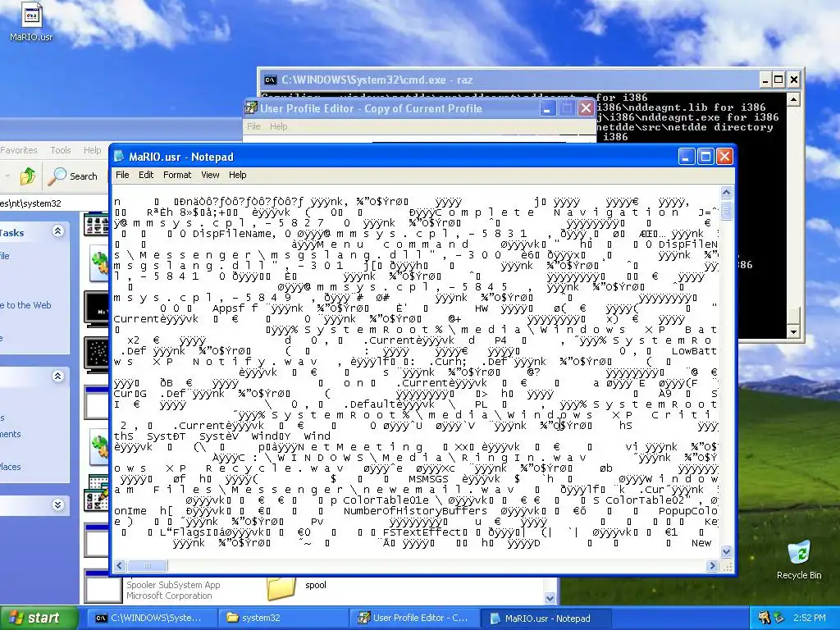Image resolution: width=840 pixels, height=630 pixels.
Task: Click first system tray notification icon
Action: tap(765, 618)
